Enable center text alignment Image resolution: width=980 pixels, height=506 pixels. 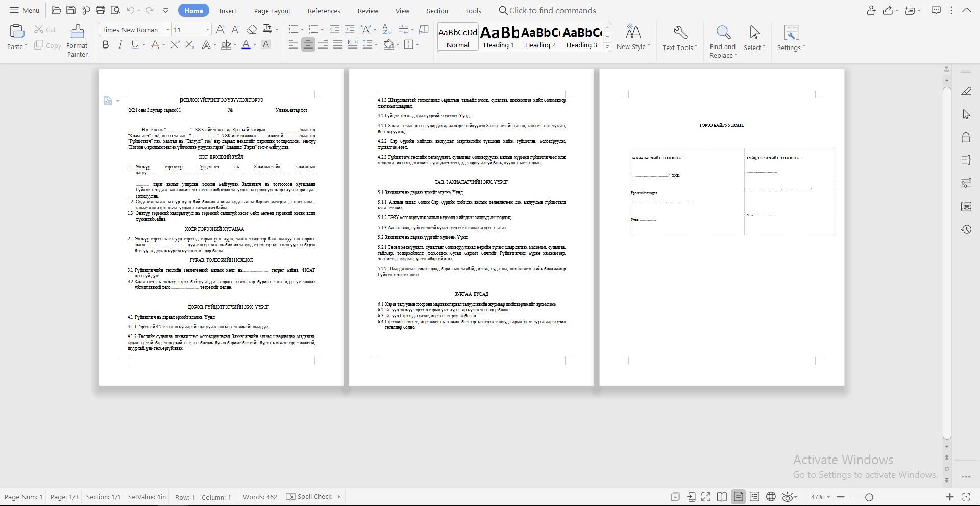click(x=308, y=45)
